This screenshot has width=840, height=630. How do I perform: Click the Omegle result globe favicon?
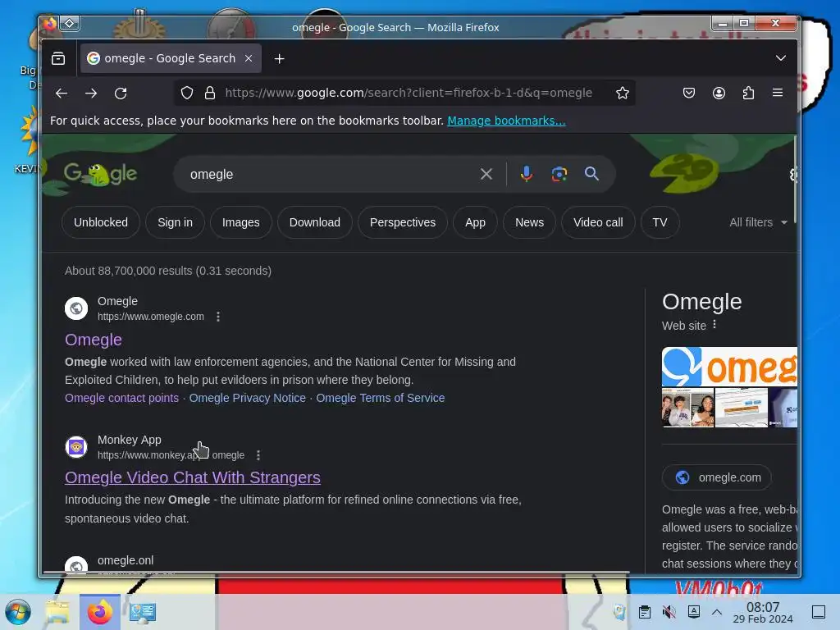(76, 308)
